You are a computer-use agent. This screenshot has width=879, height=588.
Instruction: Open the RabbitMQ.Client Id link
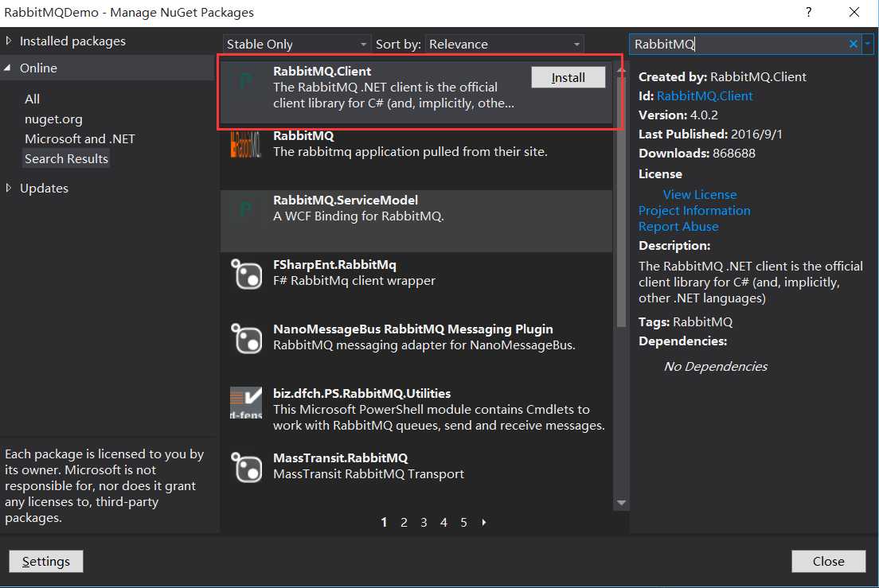(x=704, y=95)
